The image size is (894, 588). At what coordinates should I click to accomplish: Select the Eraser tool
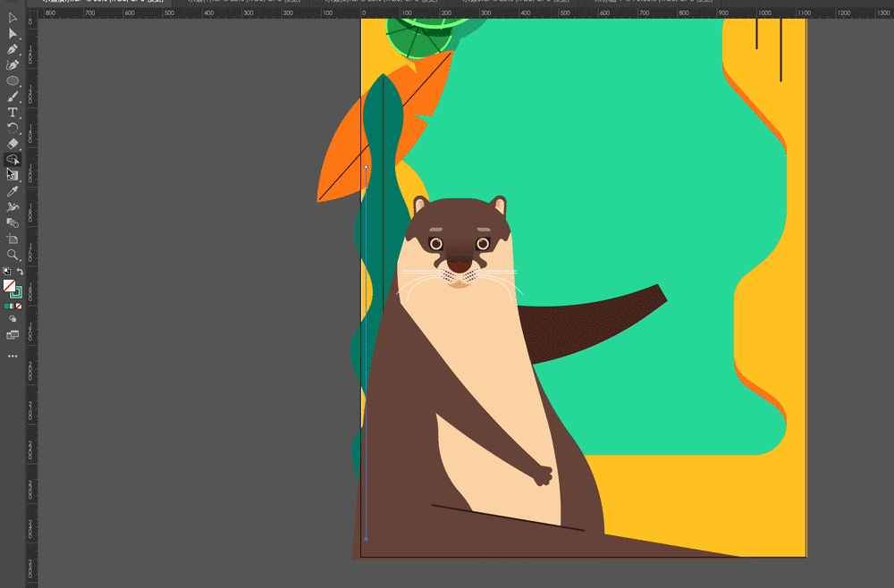point(13,144)
